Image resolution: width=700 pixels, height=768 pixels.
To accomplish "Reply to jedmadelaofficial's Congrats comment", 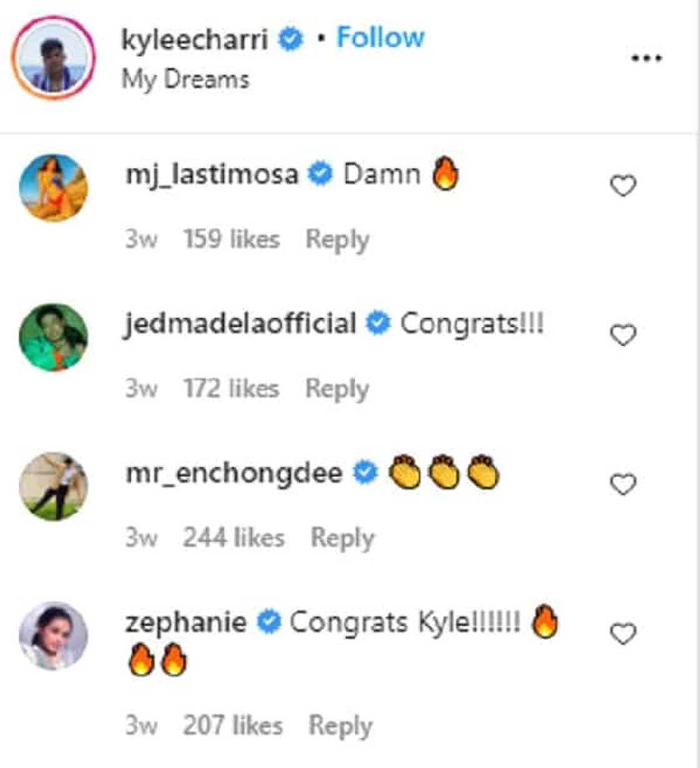I will [337, 389].
